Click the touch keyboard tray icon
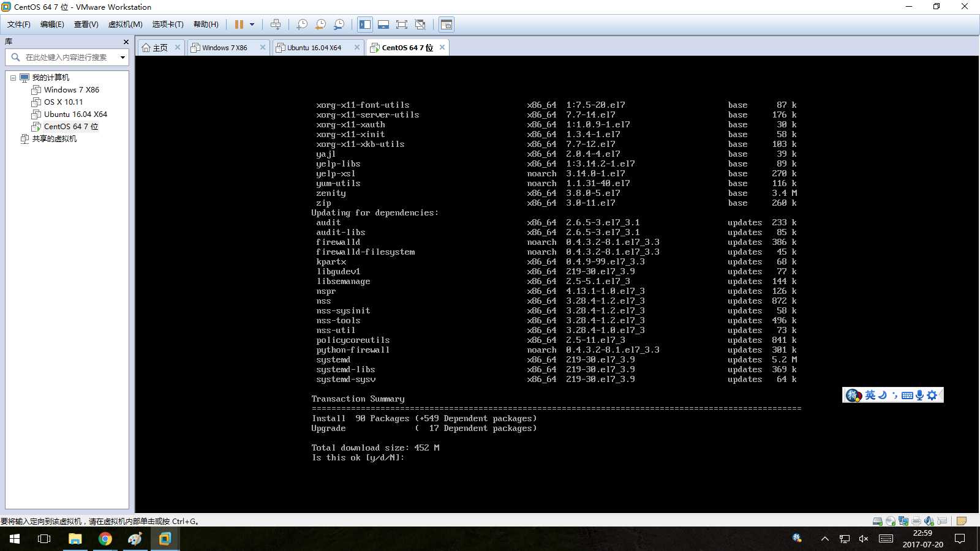 pyautogui.click(x=886, y=539)
